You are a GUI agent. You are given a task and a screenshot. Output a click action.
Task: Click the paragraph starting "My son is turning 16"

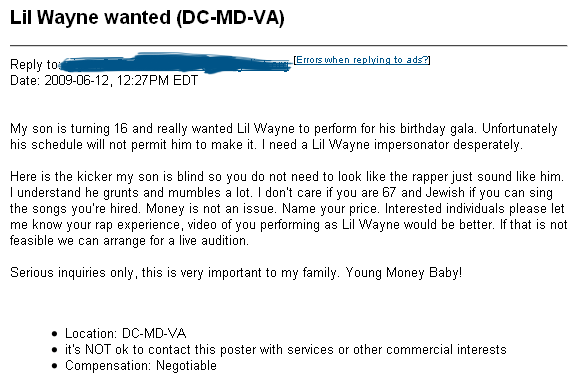(x=284, y=136)
